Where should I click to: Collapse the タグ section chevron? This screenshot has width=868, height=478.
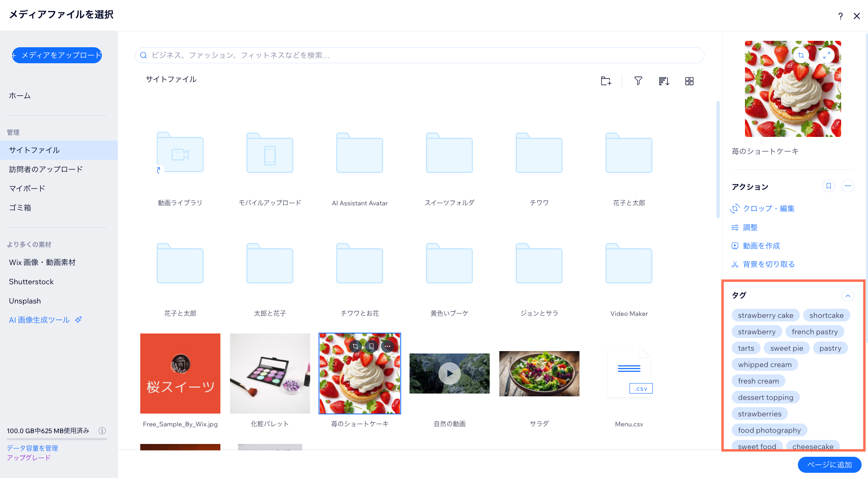click(848, 295)
